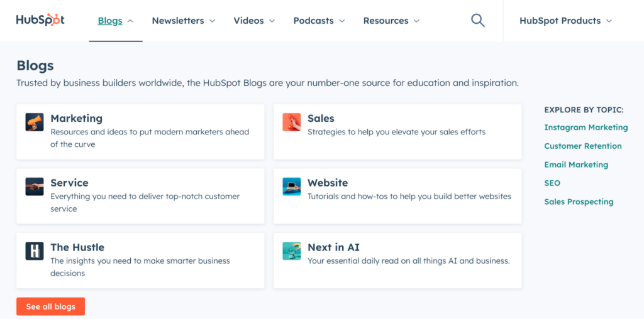Screen dimensions: 644x319
Task: Click the Service blog handshake icon
Action: [35, 187]
